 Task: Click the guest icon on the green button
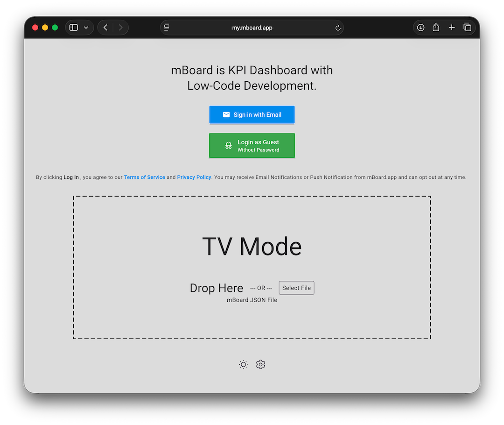click(x=228, y=145)
